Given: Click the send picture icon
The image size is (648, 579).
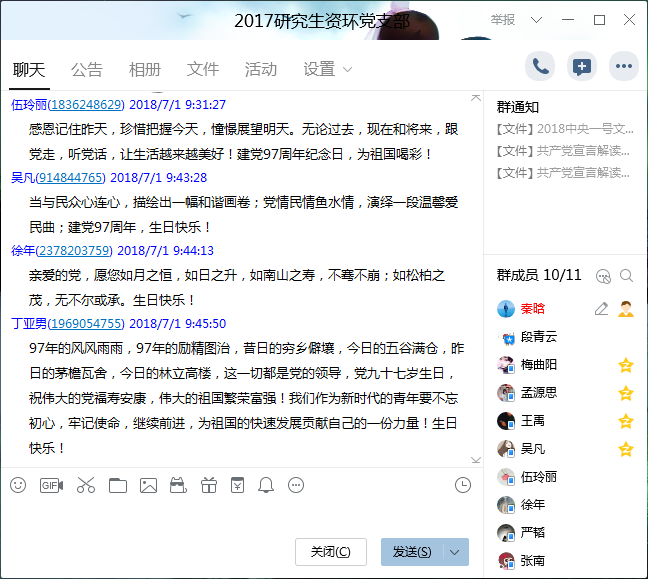Looking at the screenshot, I should click(x=148, y=485).
